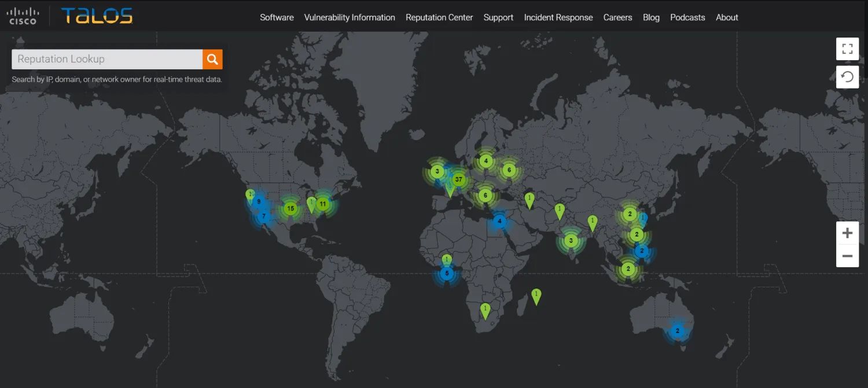The image size is (868, 388).
Task: Click the orange search magnifier button
Action: pyautogui.click(x=212, y=59)
